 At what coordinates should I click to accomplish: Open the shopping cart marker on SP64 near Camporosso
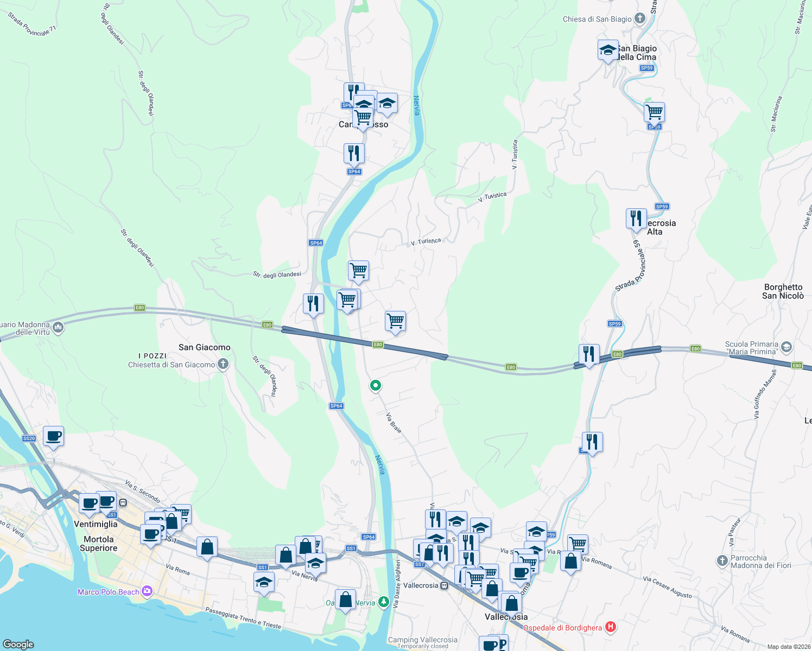(x=363, y=115)
